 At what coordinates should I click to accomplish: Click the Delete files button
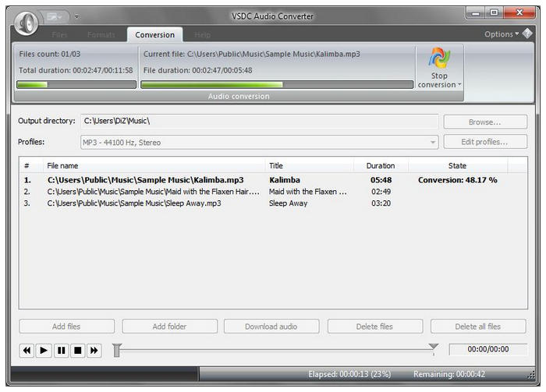coord(374,327)
